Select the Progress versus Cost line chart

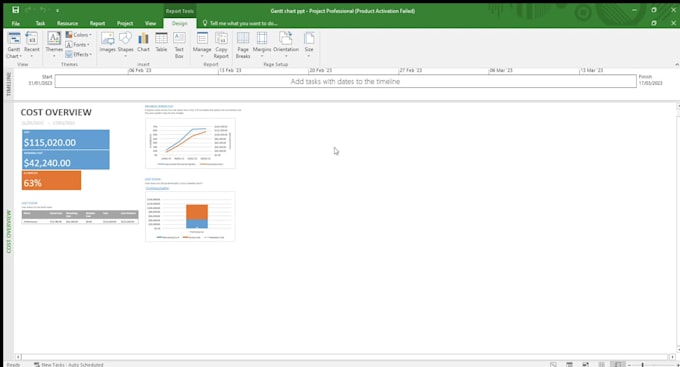point(190,143)
